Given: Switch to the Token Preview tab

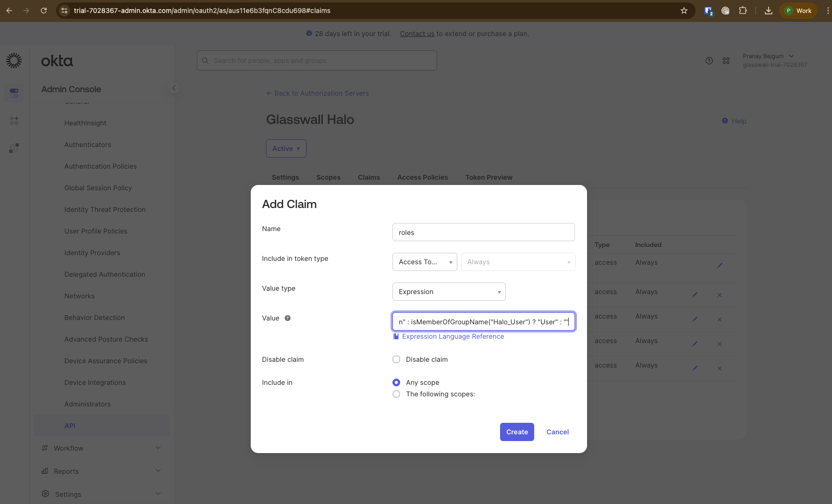Looking at the screenshot, I should (x=489, y=177).
